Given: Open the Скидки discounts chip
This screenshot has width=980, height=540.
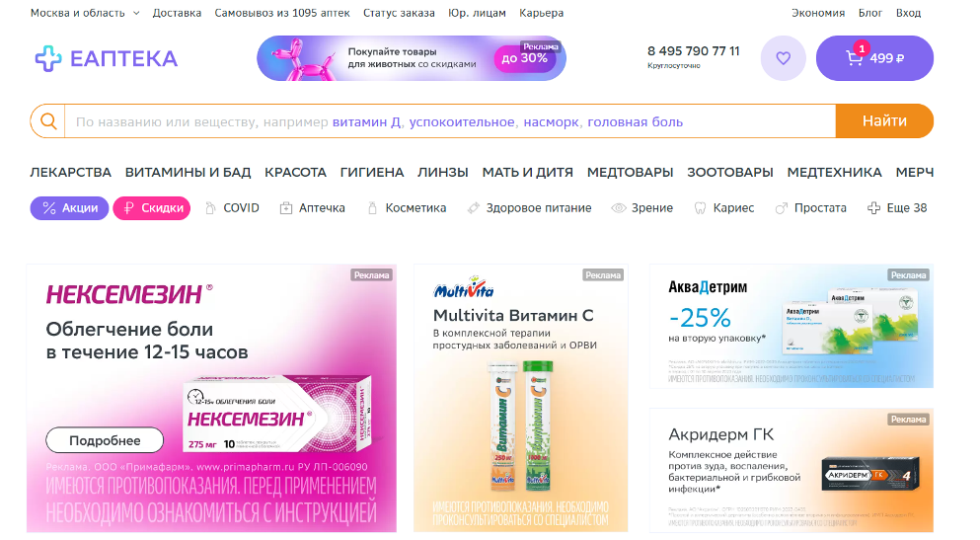Looking at the screenshot, I should pos(152,208).
